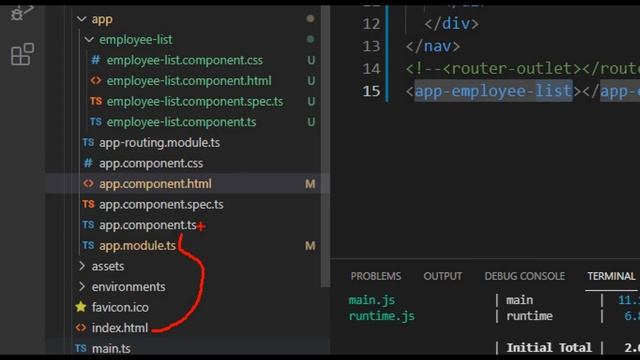Image resolution: width=640 pixels, height=360 pixels.
Task: Open app.module.ts file
Action: tap(137, 246)
